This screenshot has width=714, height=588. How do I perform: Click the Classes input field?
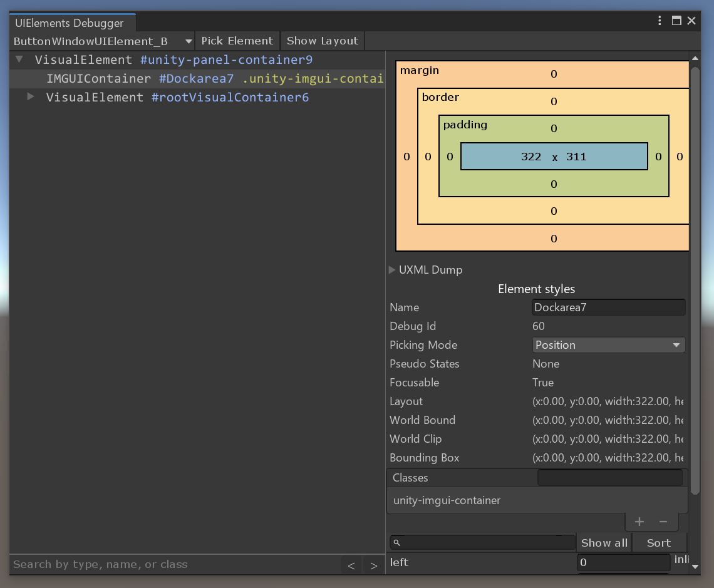[x=610, y=478]
